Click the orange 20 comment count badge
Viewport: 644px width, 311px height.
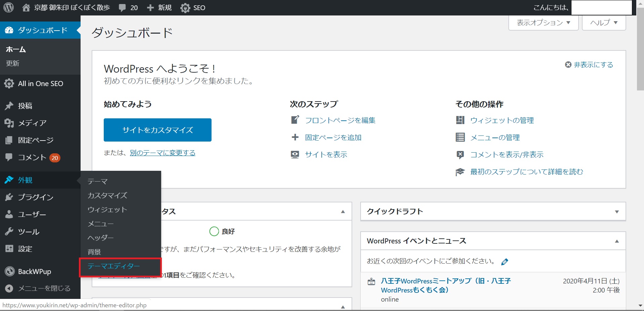click(55, 158)
